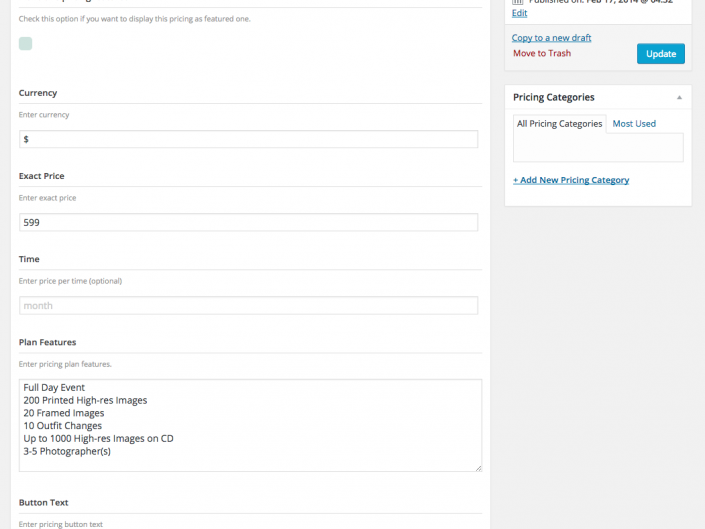Image resolution: width=705 pixels, height=529 pixels.
Task: Click the Exact Price input field
Action: [248, 222]
